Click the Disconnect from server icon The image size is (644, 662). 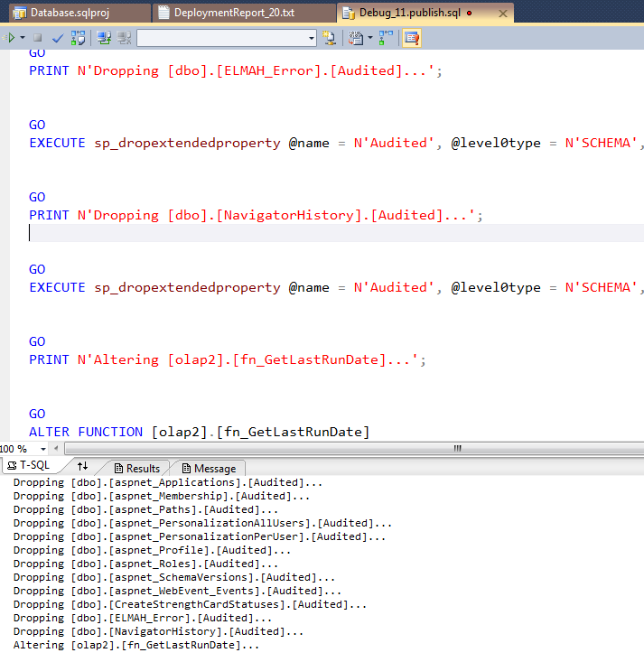point(124,38)
